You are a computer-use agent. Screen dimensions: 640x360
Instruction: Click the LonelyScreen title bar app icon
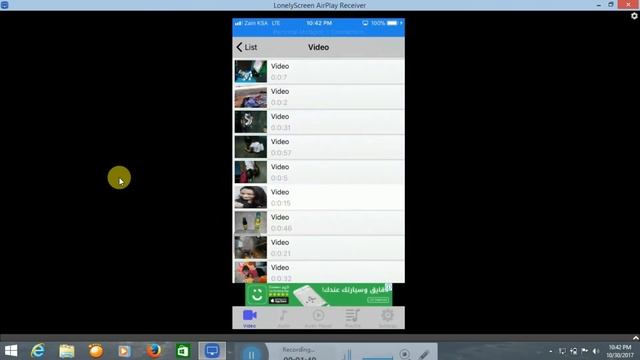(4, 5)
